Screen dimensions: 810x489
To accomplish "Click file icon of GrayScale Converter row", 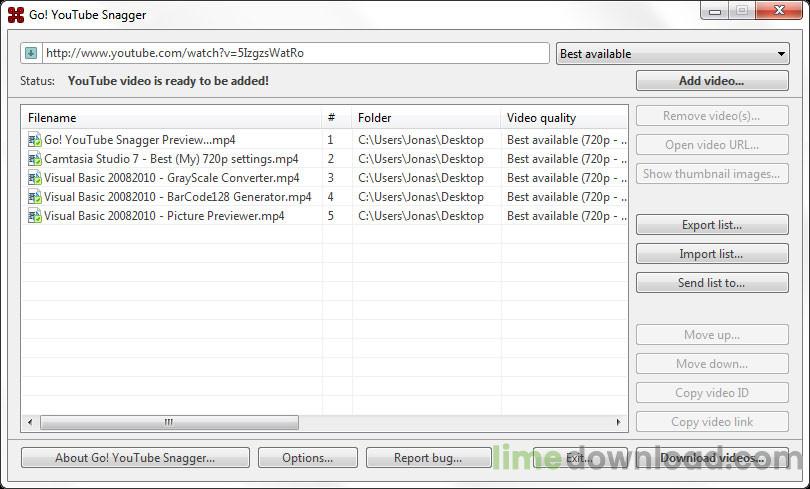I will point(35,178).
